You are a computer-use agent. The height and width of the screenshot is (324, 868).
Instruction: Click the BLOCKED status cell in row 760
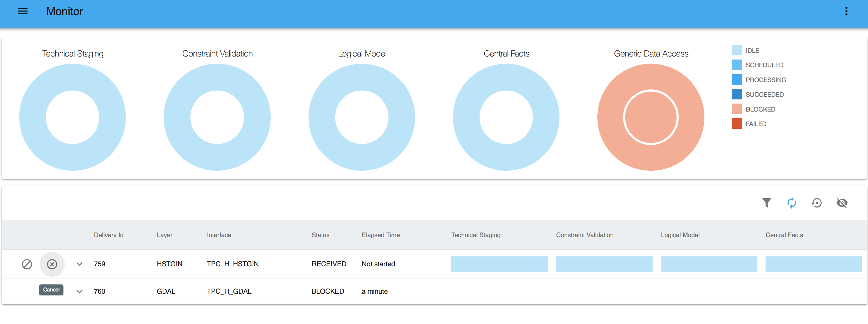[327, 291]
